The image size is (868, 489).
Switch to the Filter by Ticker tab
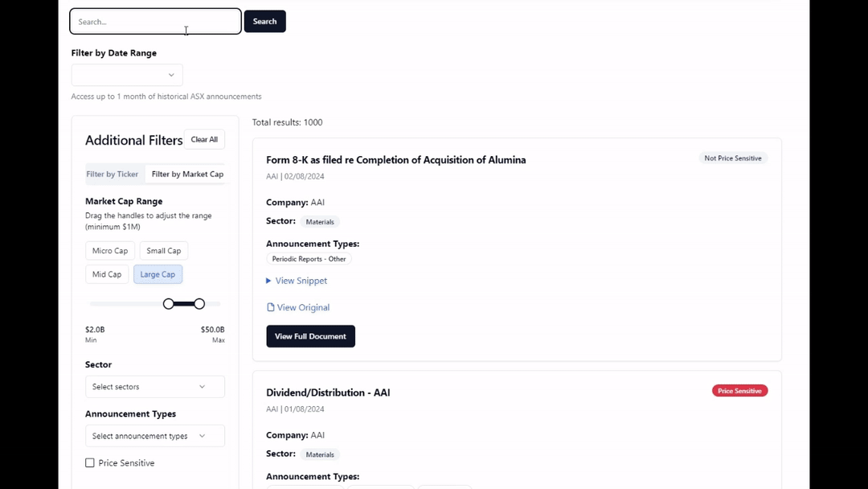[113, 174]
